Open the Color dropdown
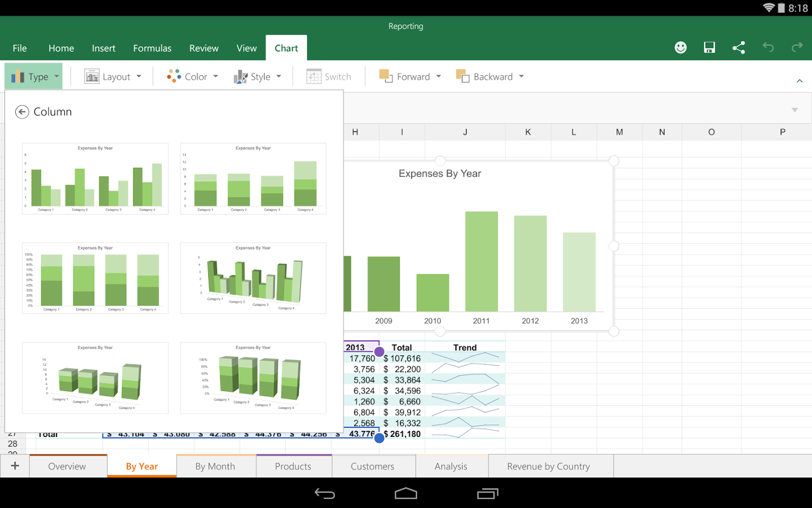 (192, 76)
